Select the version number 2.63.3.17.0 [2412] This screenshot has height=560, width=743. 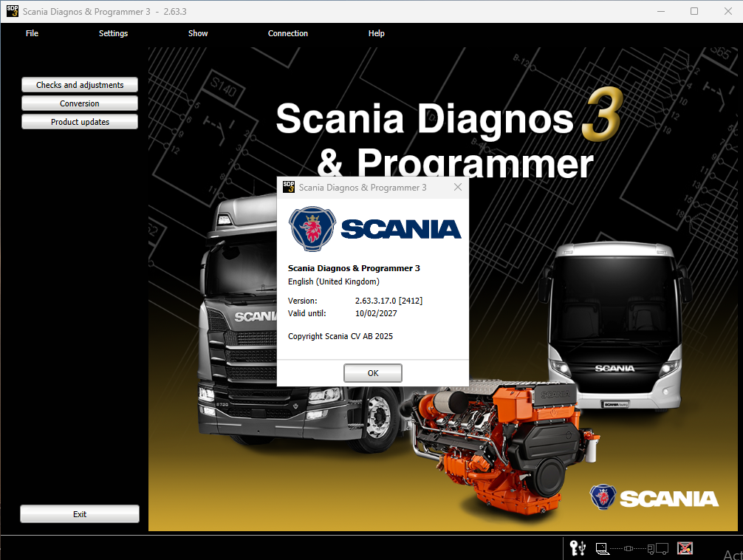click(x=388, y=301)
